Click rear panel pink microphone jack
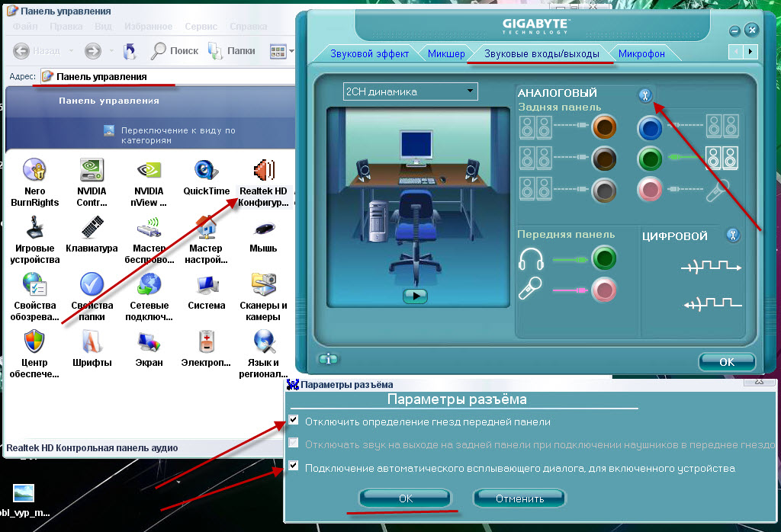This screenshot has height=532, width=781. pos(650,190)
